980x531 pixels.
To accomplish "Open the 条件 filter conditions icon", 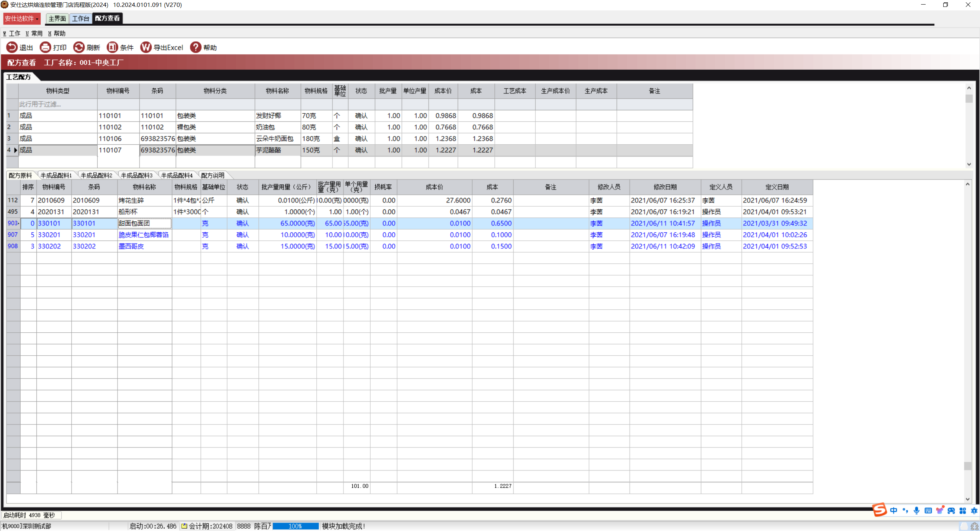I will (x=112, y=47).
